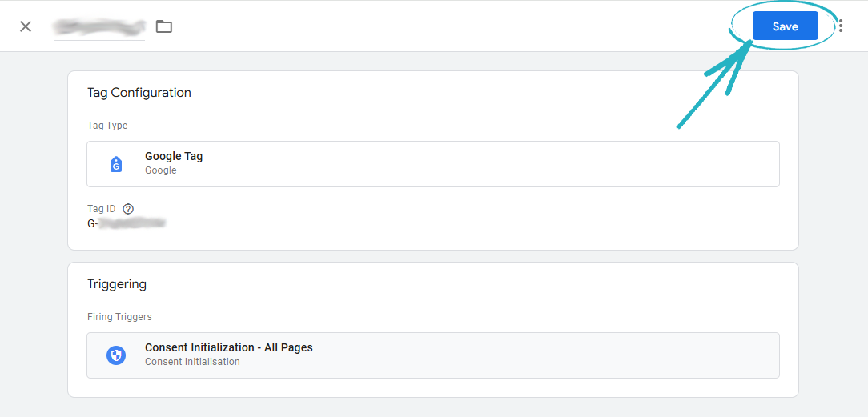Select the Google Tag title in Tag Type
The image size is (868, 417).
click(174, 156)
